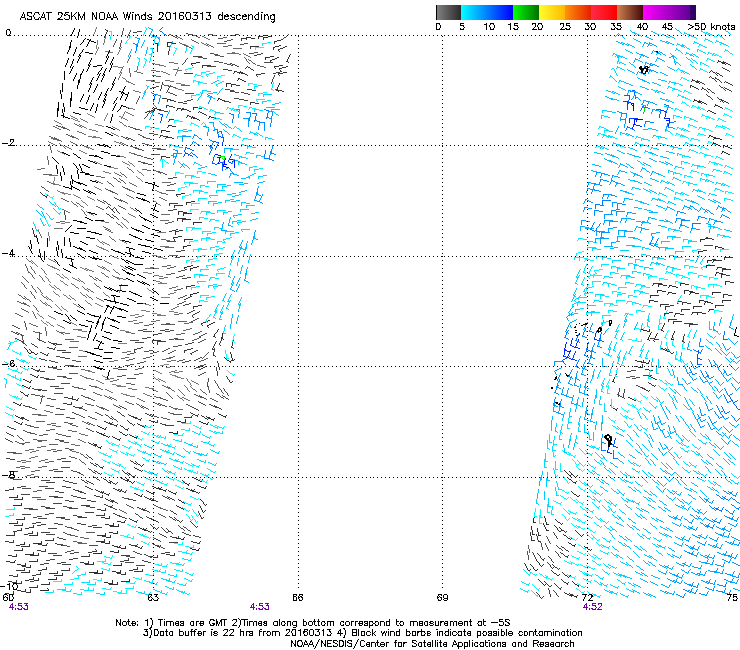Screen dimensions: 740x650
Task: Click the longitude label '66'
Action: point(297,598)
